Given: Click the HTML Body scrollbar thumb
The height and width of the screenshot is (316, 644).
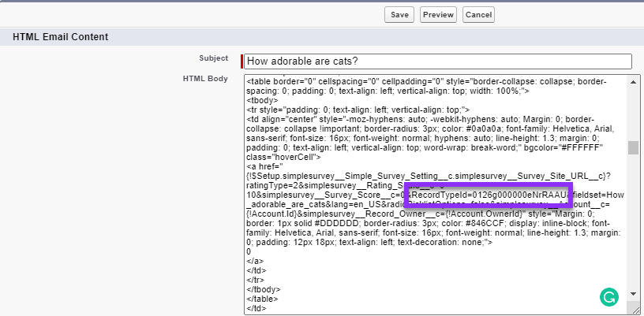Looking at the screenshot, I should [x=633, y=147].
